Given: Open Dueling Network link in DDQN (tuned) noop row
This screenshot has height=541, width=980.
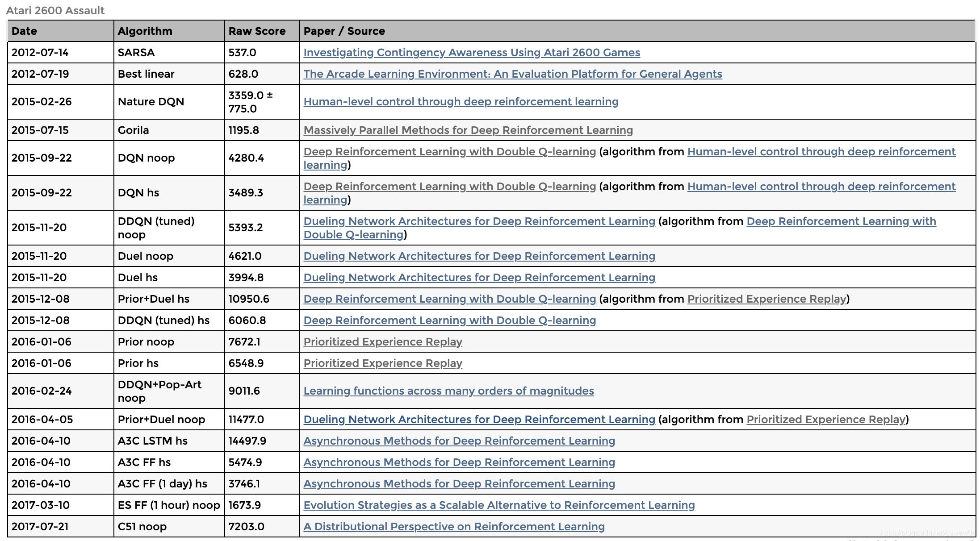Looking at the screenshot, I should [479, 221].
